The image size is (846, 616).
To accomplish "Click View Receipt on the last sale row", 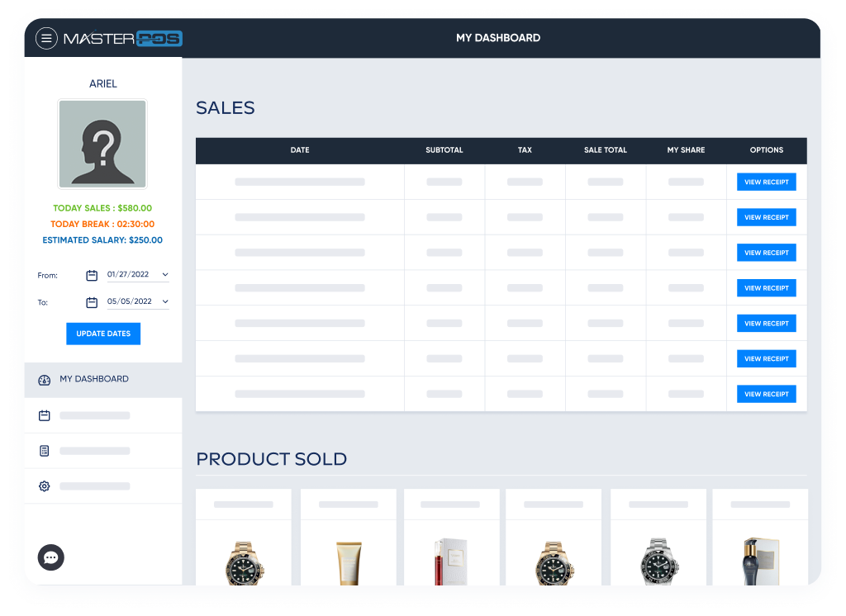I will coord(766,394).
